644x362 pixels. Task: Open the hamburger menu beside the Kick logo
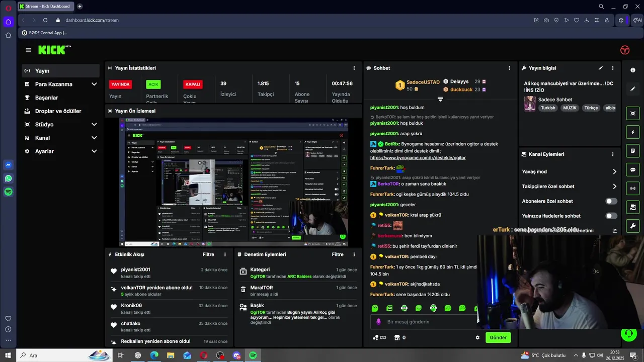pyautogui.click(x=28, y=50)
